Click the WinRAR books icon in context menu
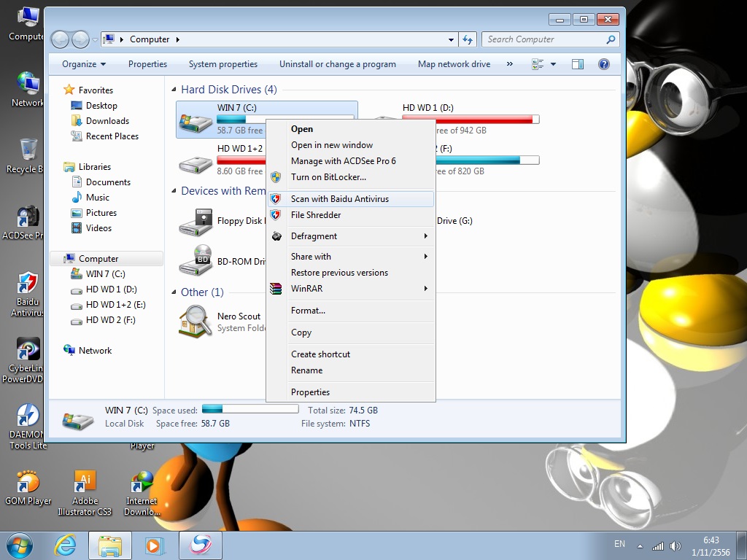 (275, 289)
